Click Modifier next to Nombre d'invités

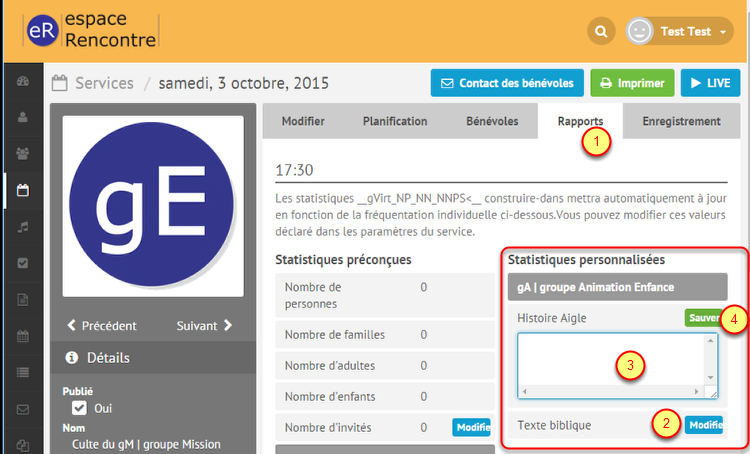[472, 427]
